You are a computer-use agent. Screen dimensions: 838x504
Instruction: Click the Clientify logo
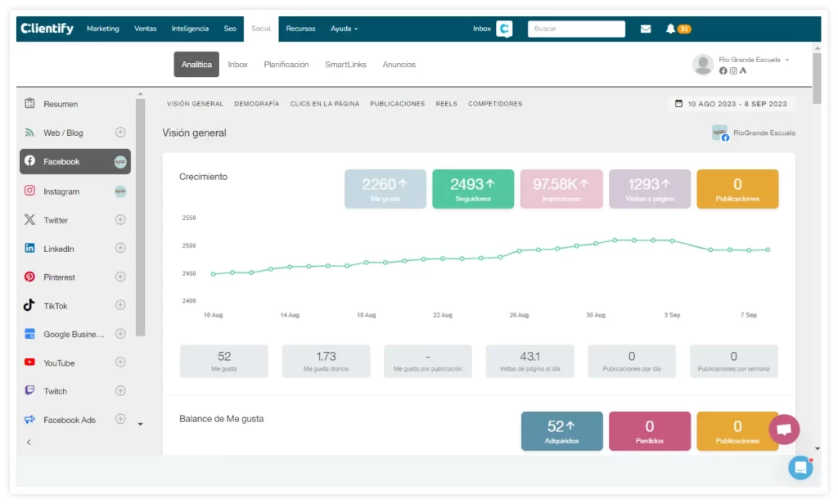[x=47, y=29]
